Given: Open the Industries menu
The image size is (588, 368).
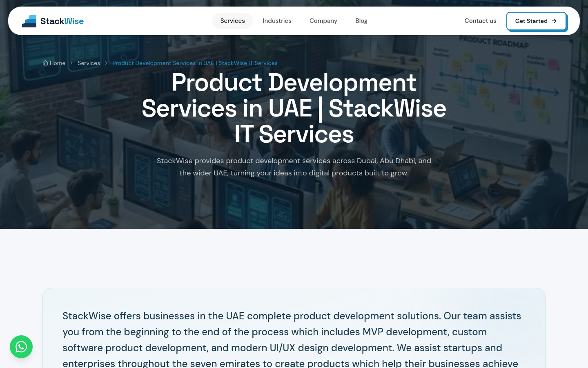Looking at the screenshot, I should [277, 21].
